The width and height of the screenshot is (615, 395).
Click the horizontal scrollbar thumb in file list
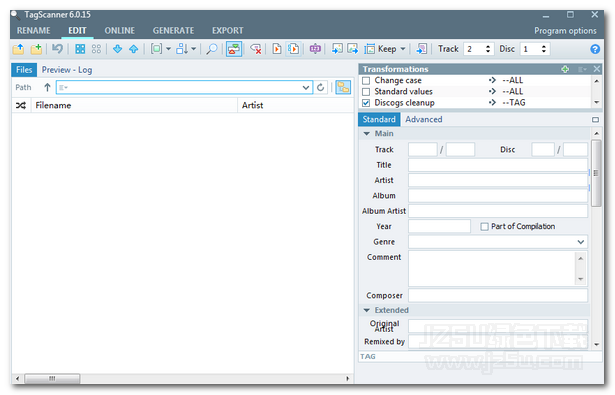52,379
